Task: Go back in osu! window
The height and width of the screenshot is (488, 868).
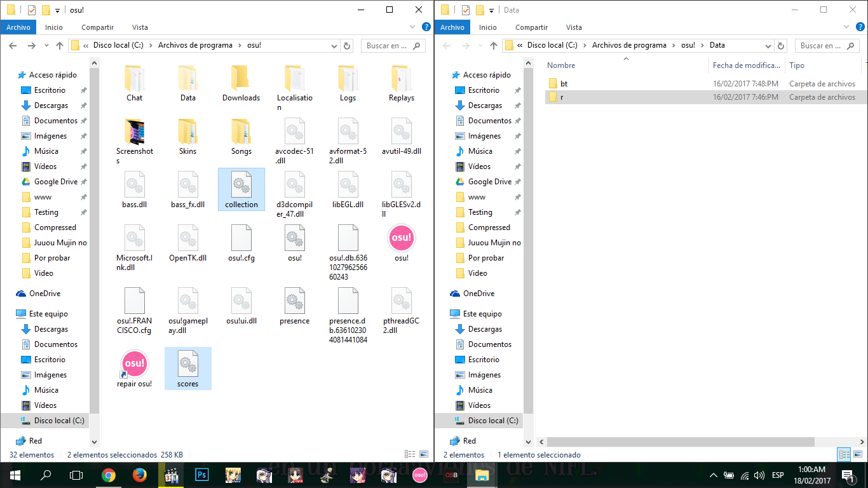Action: 13,46
